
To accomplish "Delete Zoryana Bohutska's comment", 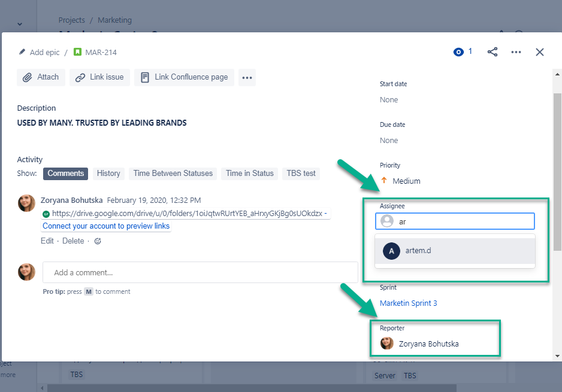I will pyautogui.click(x=72, y=241).
